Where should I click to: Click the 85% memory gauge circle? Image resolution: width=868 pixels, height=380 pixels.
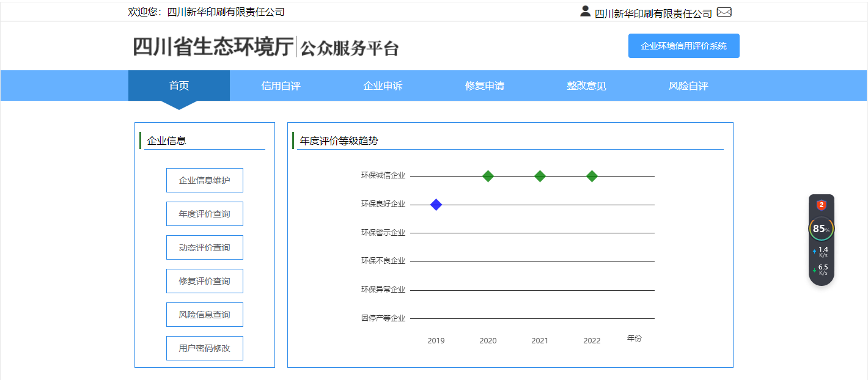point(822,229)
